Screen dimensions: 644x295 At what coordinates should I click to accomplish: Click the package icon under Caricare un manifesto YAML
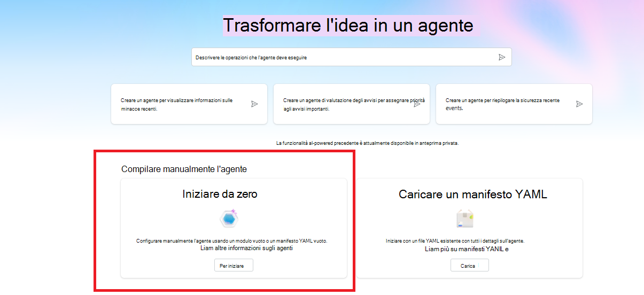click(x=464, y=219)
